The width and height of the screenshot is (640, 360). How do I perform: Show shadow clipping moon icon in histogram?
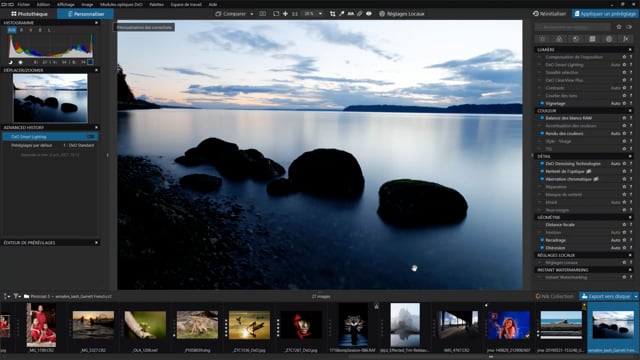point(11,62)
